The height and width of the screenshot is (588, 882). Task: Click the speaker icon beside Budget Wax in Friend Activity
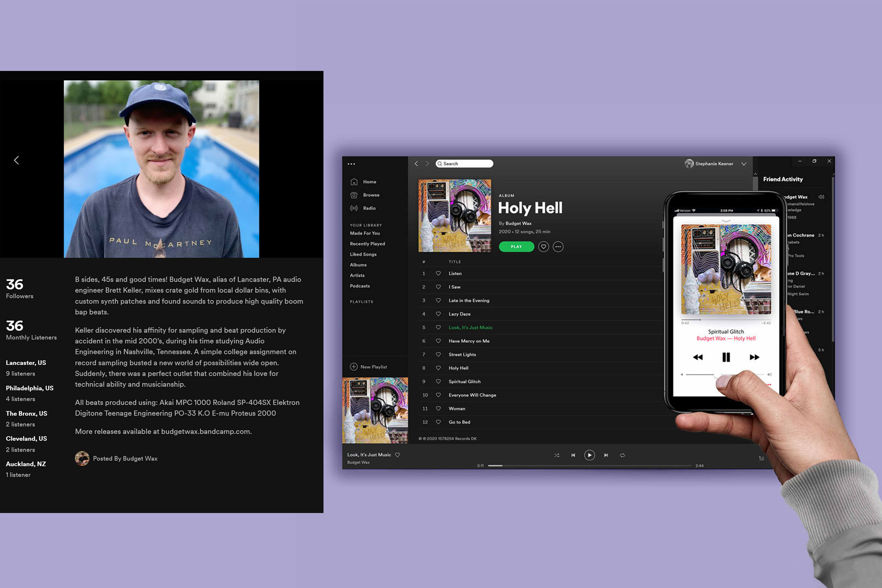coord(821,197)
